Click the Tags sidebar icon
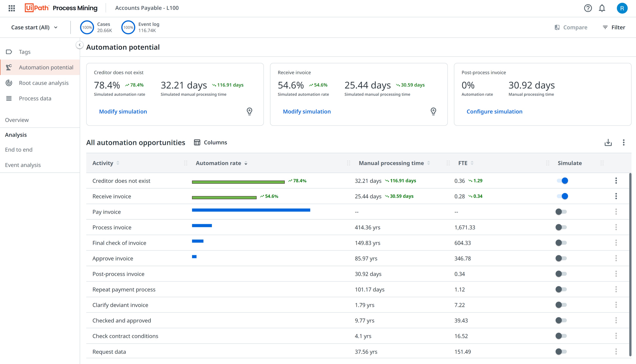Viewport: 636px width, 364px height. [x=9, y=52]
